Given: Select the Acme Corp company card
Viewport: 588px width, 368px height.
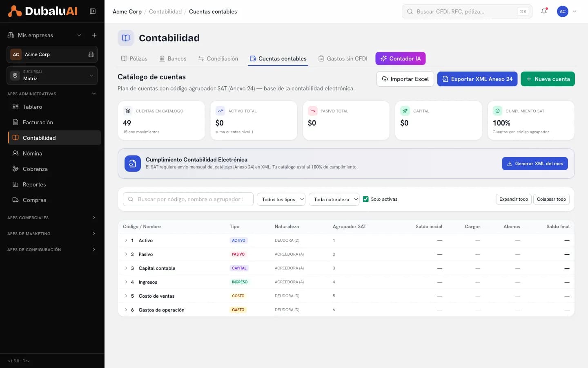Looking at the screenshot, I should (x=52, y=54).
